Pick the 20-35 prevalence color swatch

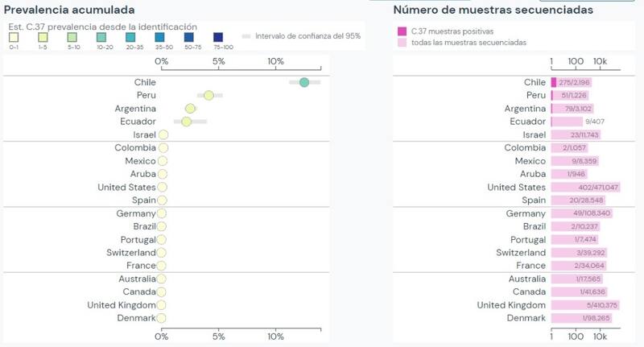click(x=131, y=38)
